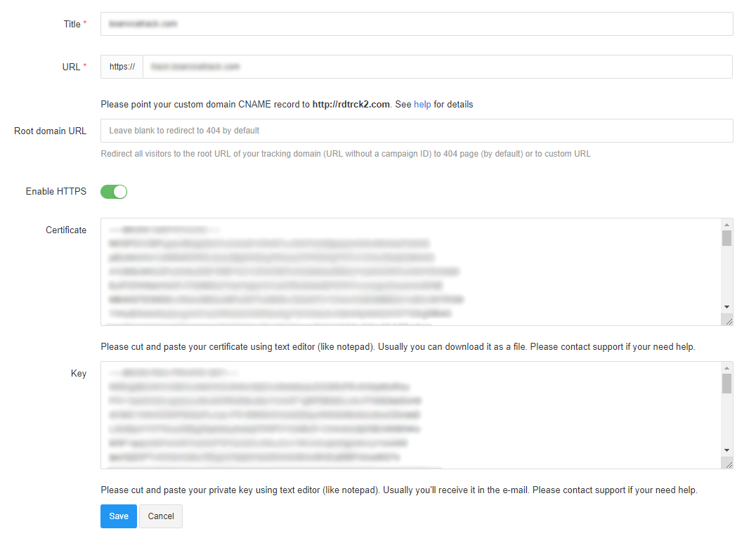Save the domain settings
Screen dimensions: 756x536
(119, 516)
